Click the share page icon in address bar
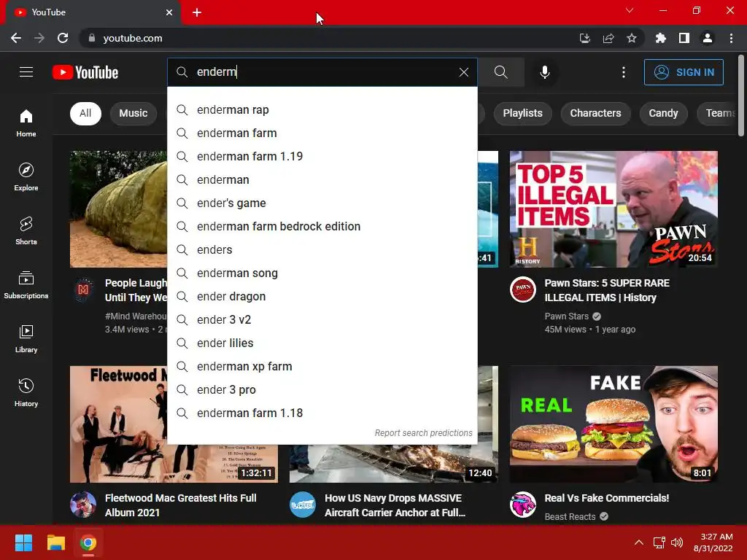The width and height of the screenshot is (747, 560). pyautogui.click(x=608, y=38)
